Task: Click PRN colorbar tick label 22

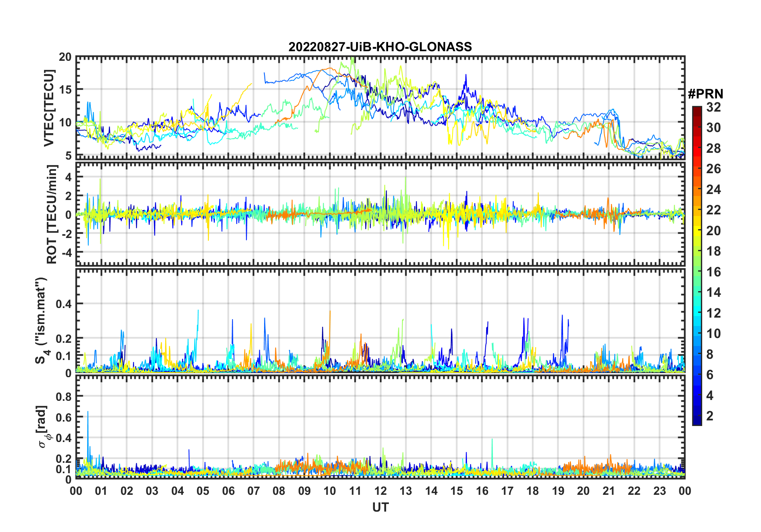Action: [713, 210]
